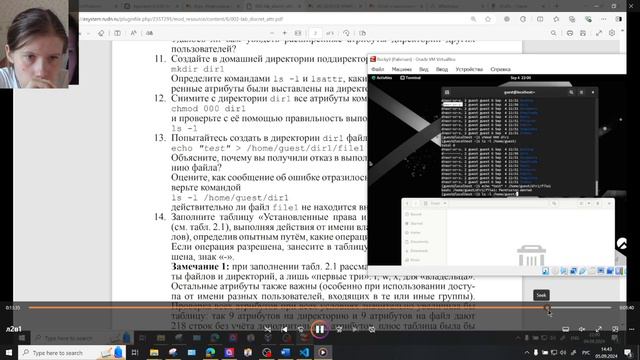Viewport: 640px width, 360px height.
Task: Open Word from the taskbar
Action: (286, 353)
